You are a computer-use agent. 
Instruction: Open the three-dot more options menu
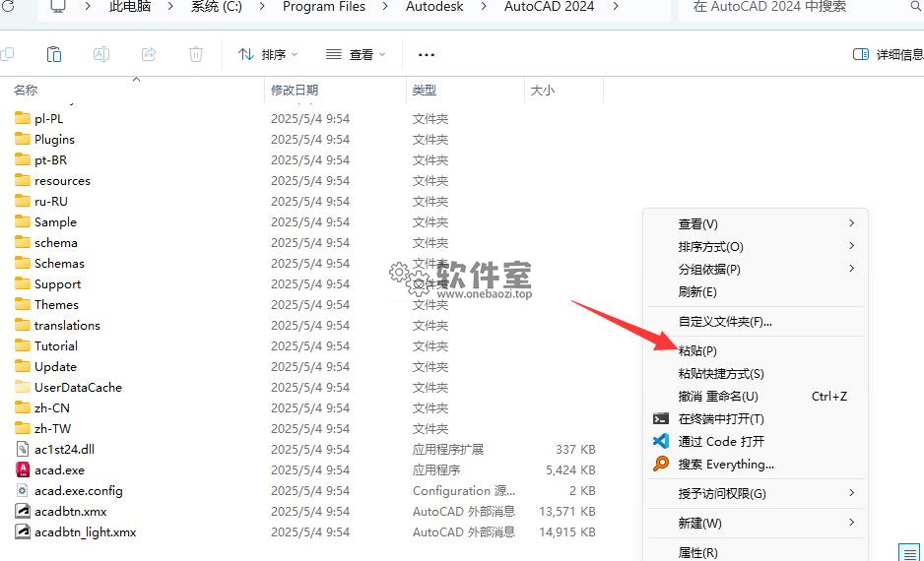(x=427, y=55)
